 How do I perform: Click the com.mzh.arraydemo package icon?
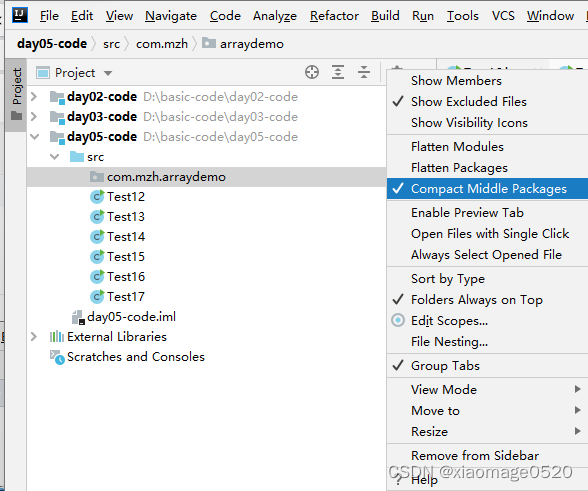tap(97, 177)
